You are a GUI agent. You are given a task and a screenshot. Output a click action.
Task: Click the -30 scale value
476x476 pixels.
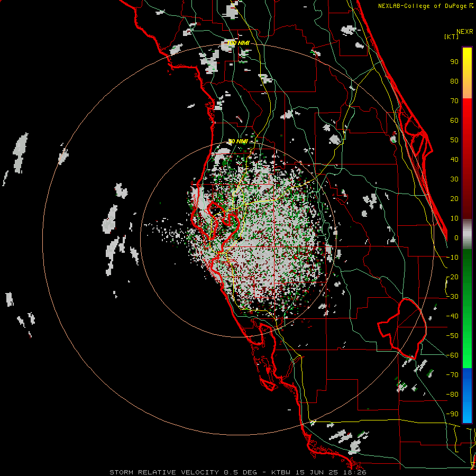coord(452,297)
